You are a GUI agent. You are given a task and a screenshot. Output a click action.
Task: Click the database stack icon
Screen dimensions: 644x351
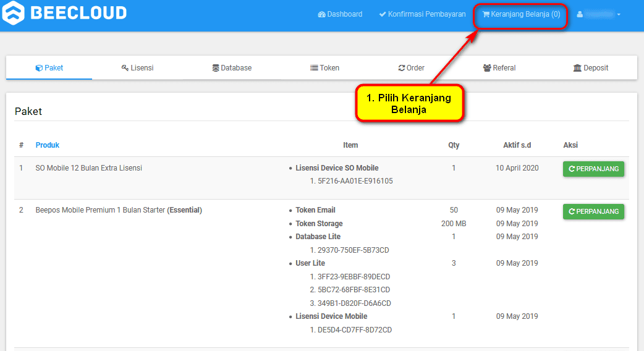point(216,68)
